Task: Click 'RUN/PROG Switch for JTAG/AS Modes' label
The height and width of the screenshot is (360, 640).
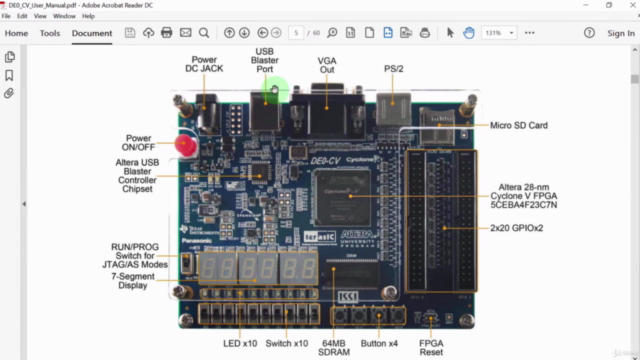Action: pyautogui.click(x=135, y=256)
